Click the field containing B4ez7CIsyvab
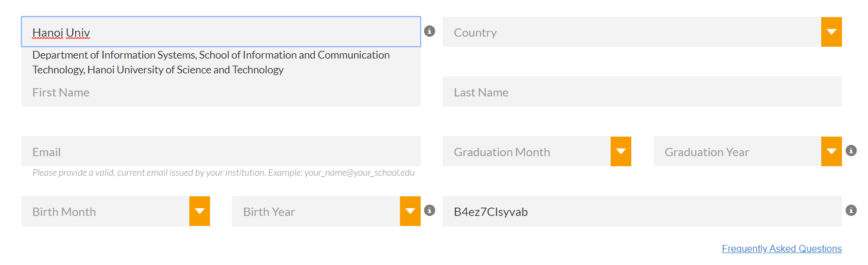The image size is (868, 265). pyautogui.click(x=641, y=211)
